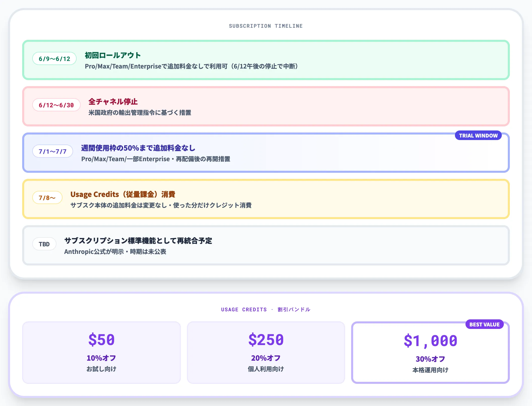Select the TBD pill
The height and width of the screenshot is (406, 532).
click(44, 244)
